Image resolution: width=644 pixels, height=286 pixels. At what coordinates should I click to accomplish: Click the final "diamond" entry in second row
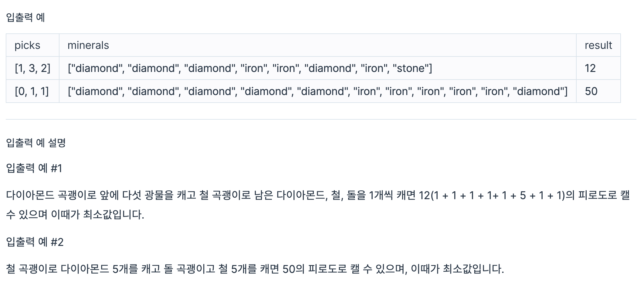tap(540, 91)
